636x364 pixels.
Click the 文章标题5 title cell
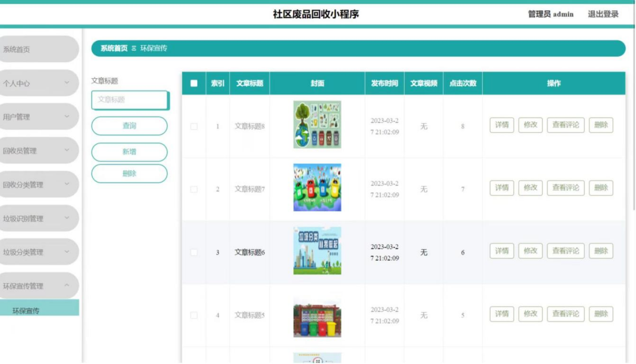[x=249, y=315]
